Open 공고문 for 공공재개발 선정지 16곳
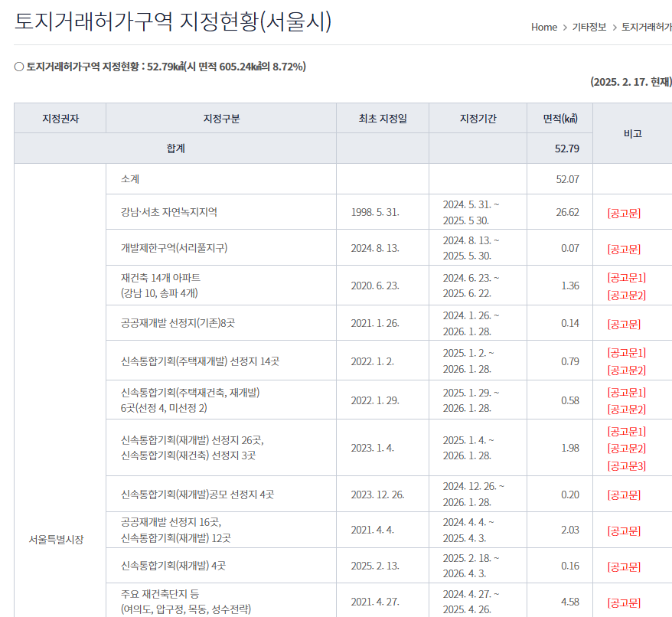 (x=624, y=530)
